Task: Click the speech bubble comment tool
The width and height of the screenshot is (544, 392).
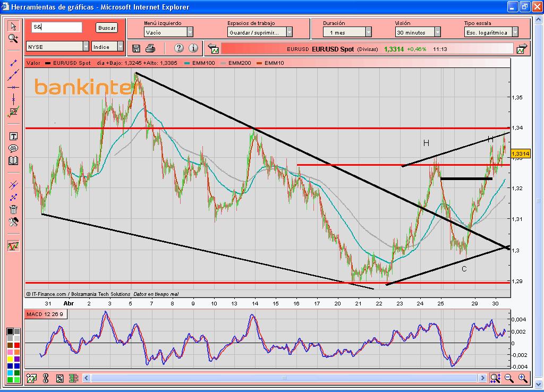Action: point(13,148)
